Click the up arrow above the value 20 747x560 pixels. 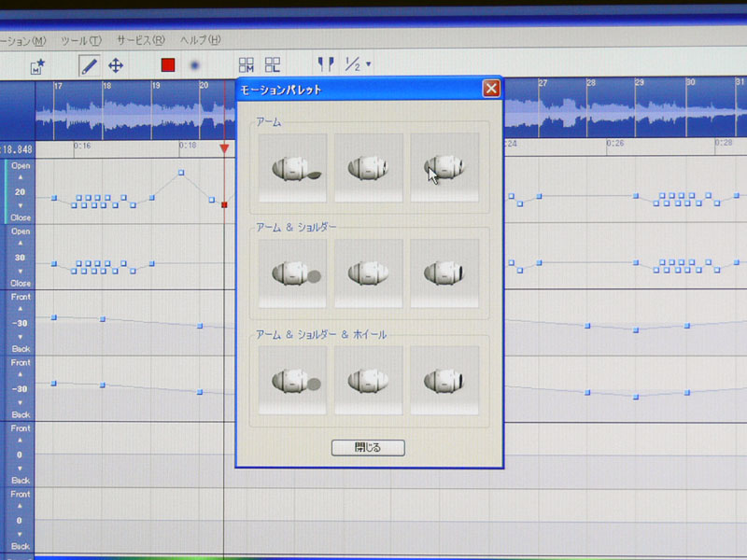[x=20, y=177]
